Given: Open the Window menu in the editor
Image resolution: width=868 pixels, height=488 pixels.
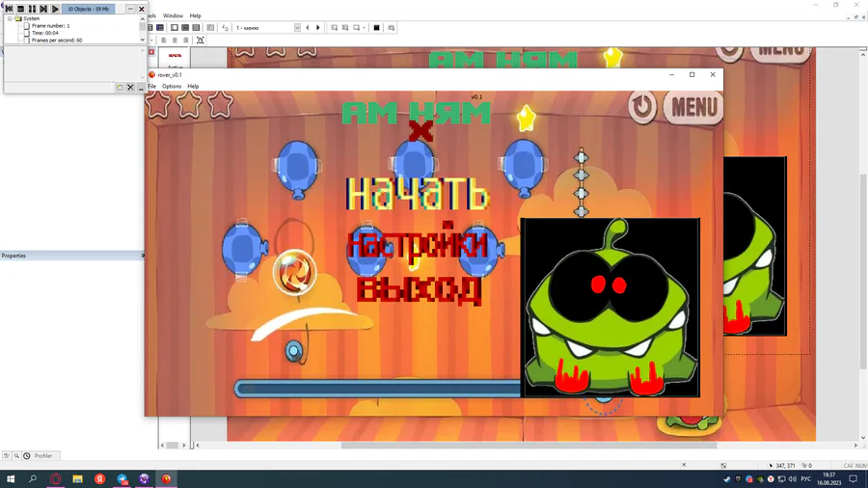Looking at the screenshot, I should point(173,16).
